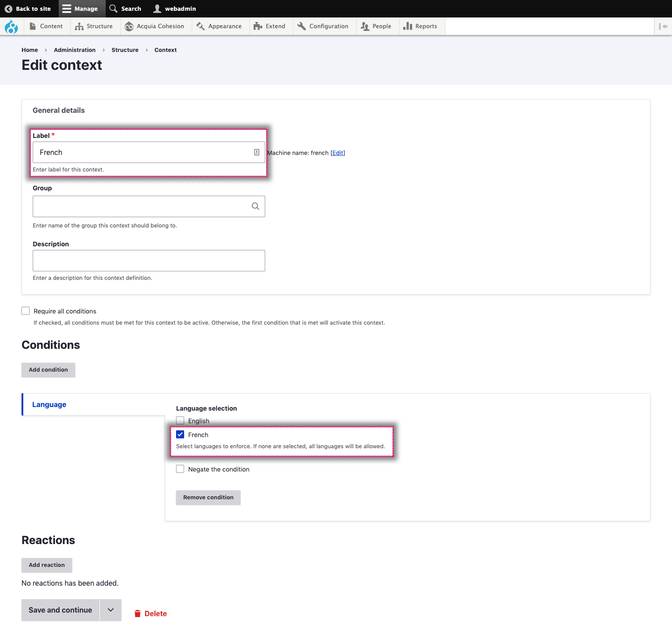The width and height of the screenshot is (672, 639).
Task: Click the People icon in toolbar
Action: [365, 26]
